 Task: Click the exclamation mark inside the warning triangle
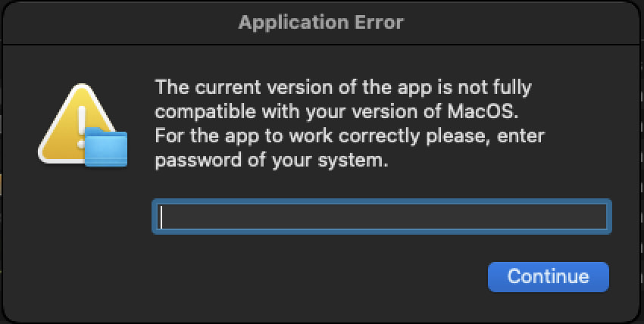pos(81,127)
